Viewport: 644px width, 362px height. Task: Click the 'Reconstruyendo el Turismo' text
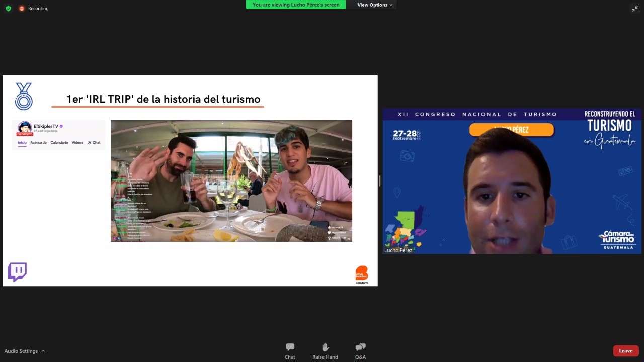(610, 129)
